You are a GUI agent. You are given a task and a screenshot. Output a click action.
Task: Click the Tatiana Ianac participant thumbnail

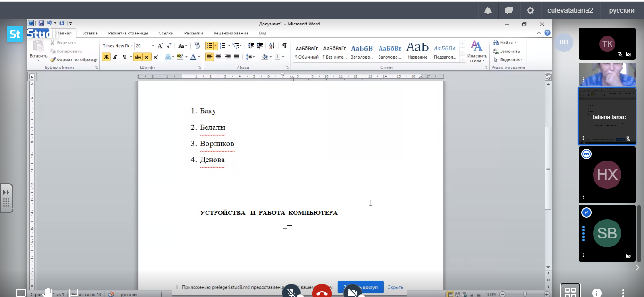point(607,116)
